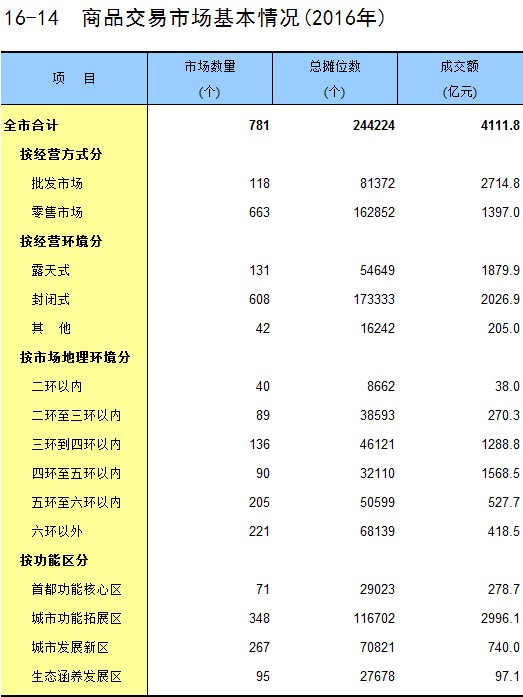Click the 项目 column header

tap(74, 79)
